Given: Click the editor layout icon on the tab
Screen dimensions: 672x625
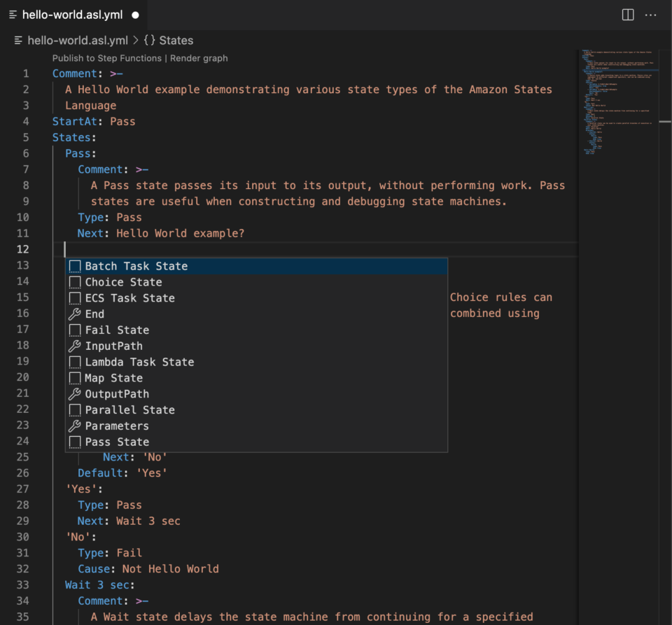Looking at the screenshot, I should click(x=626, y=15).
